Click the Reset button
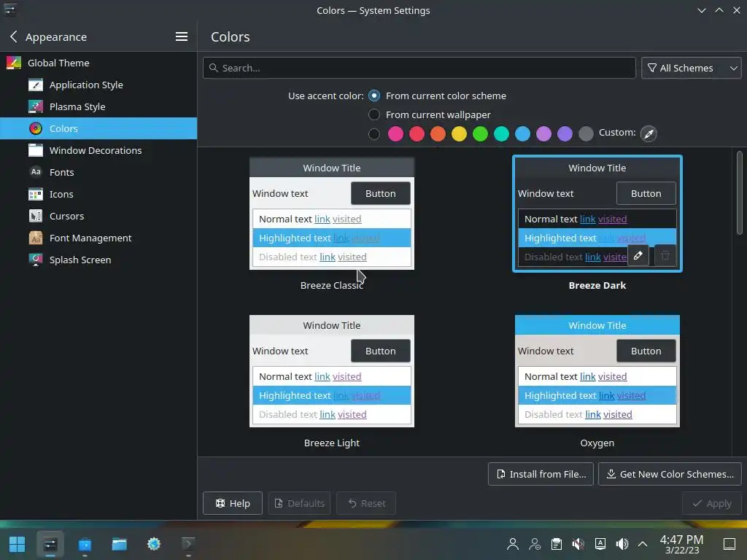The width and height of the screenshot is (747, 560). pyautogui.click(x=366, y=503)
